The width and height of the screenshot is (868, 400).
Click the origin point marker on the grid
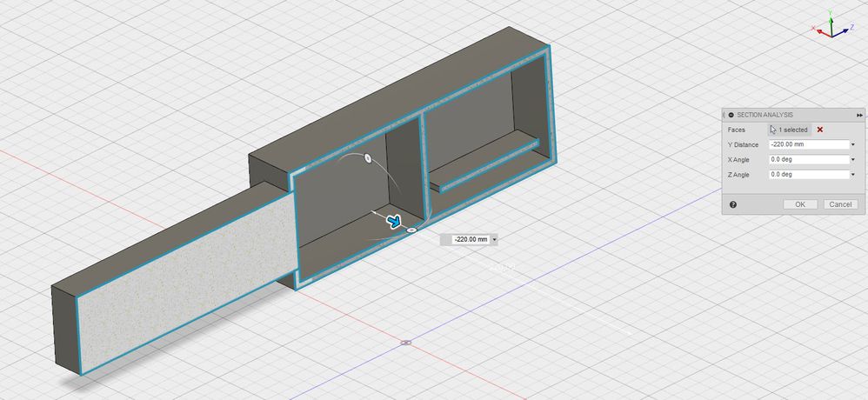point(406,343)
